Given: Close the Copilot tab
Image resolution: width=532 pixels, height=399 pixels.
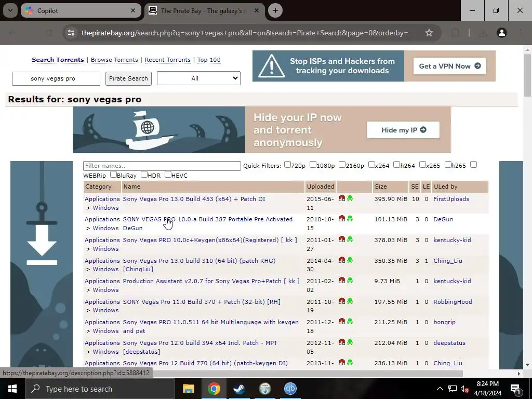Looking at the screenshot, I should [133, 10].
